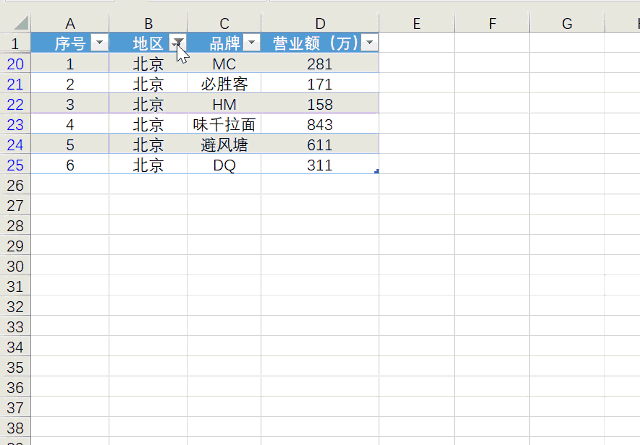This screenshot has width=640, height=445.
Task: Select 序号 cell 3 in the HM row
Action: [70, 104]
